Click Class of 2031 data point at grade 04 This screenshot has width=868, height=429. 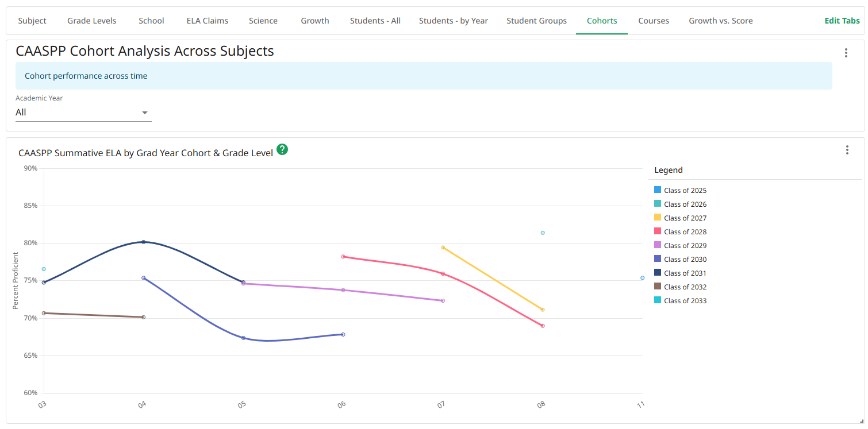tap(144, 242)
